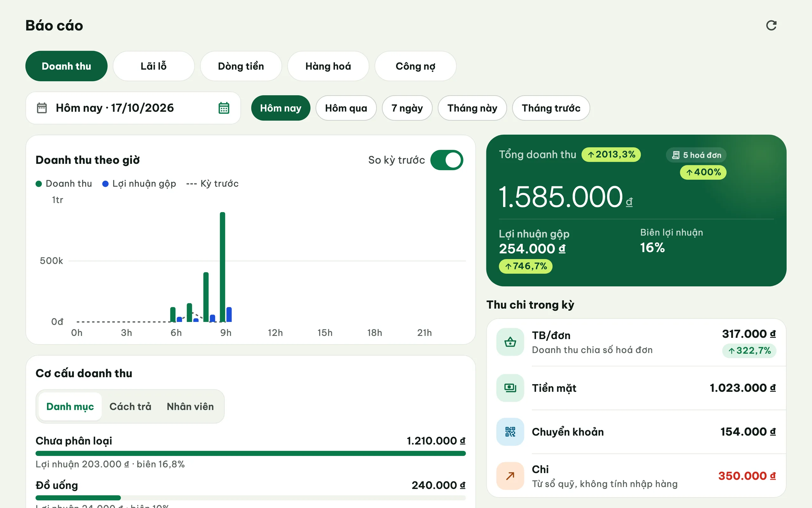This screenshot has width=812, height=508.
Task: Select the Hôm qua period chip
Action: (x=346, y=108)
